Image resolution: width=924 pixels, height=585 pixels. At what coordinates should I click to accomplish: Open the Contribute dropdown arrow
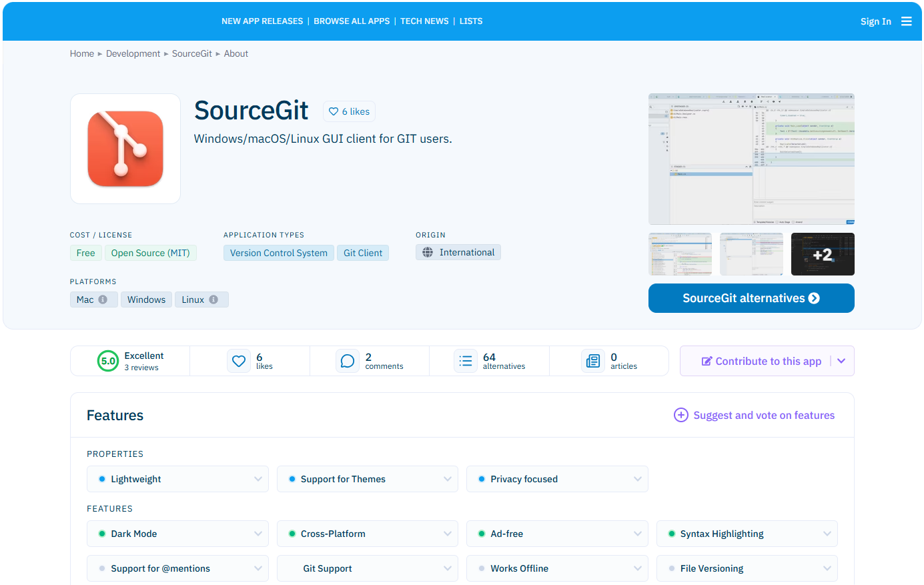(841, 361)
